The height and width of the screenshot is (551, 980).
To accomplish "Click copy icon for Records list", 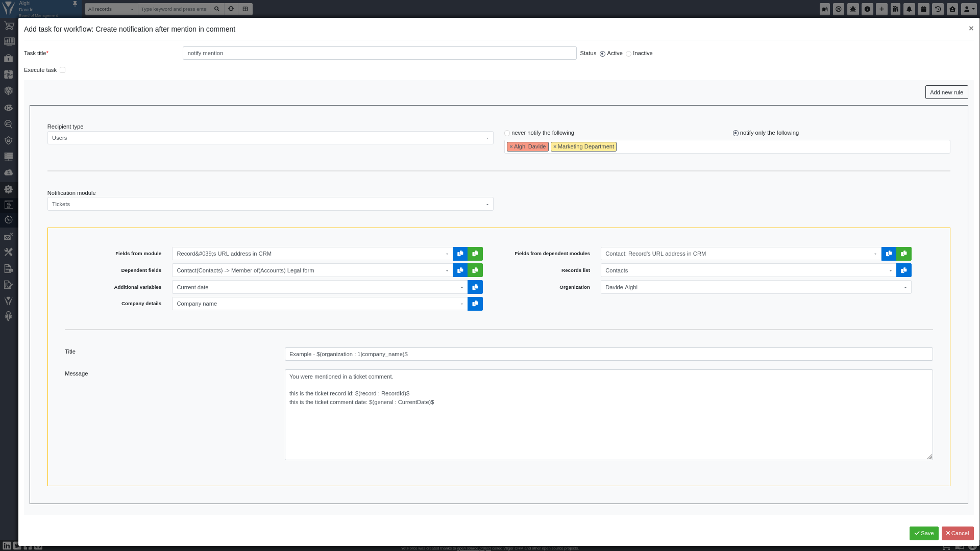I will point(904,270).
